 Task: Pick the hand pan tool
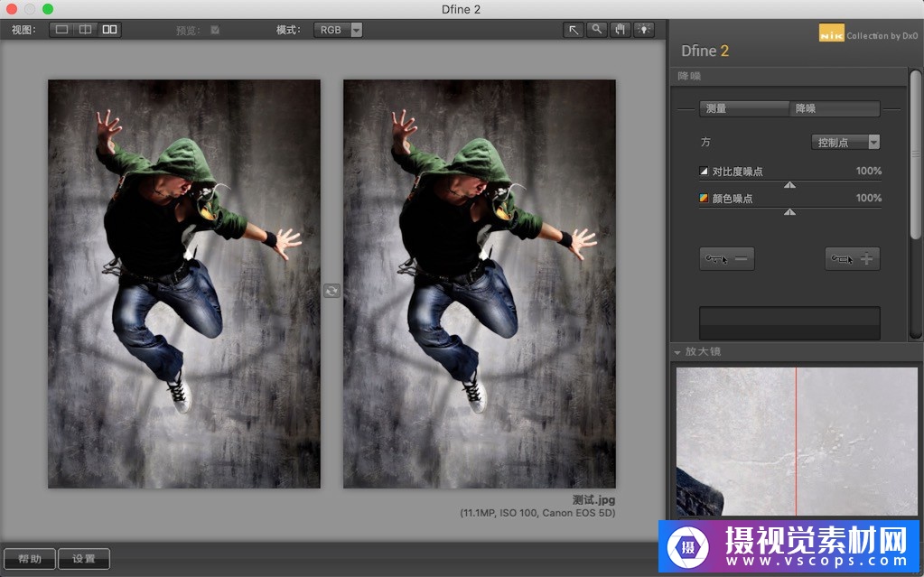(620, 30)
